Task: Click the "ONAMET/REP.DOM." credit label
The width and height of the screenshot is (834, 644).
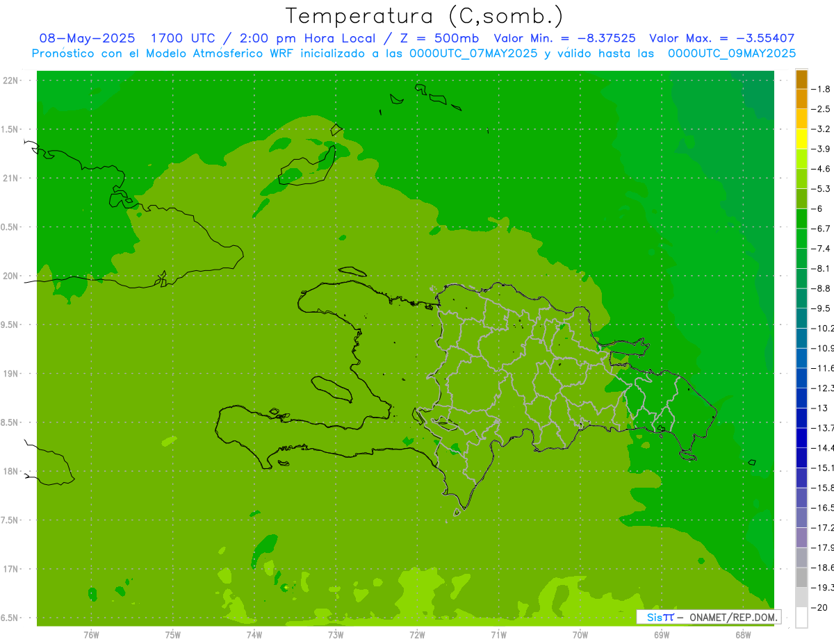Action: (x=733, y=617)
